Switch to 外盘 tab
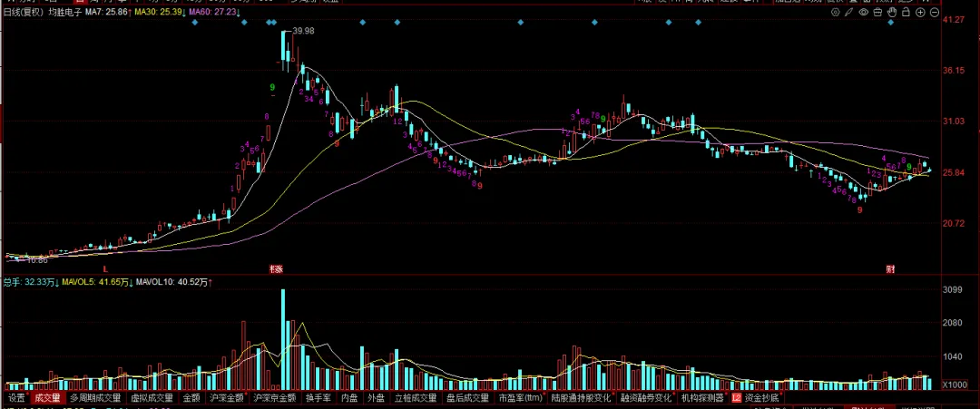Screen dimensions: 980x409 [x=376, y=397]
